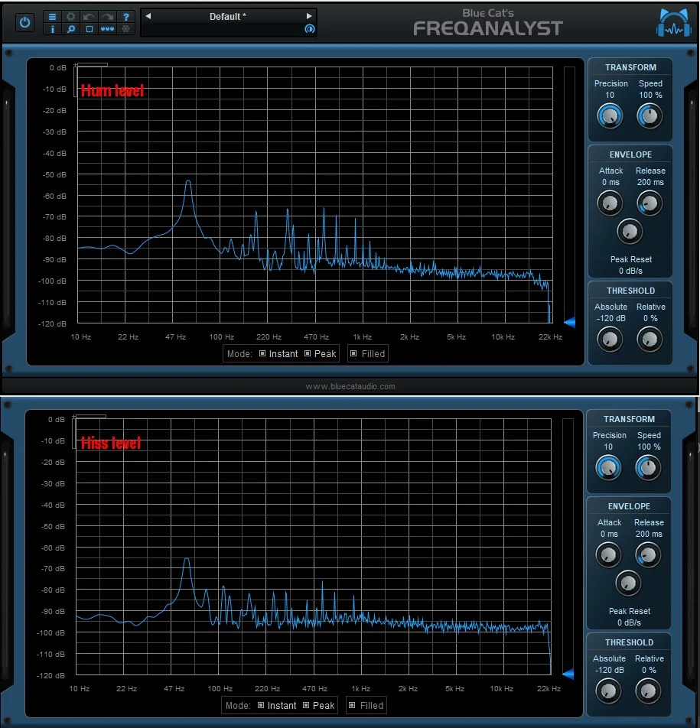Click Relative threshold knob in bottom panel
The width and height of the screenshot is (700, 728).
click(648, 691)
